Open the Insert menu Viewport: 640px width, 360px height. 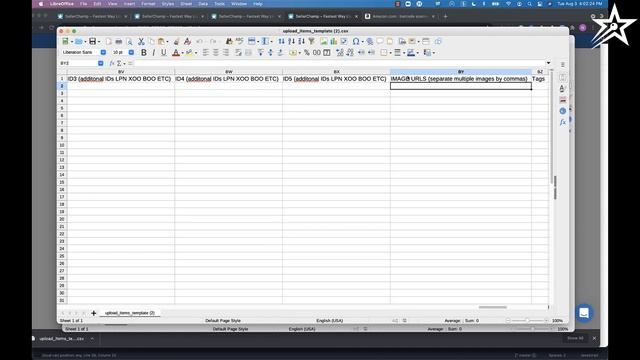129,4
